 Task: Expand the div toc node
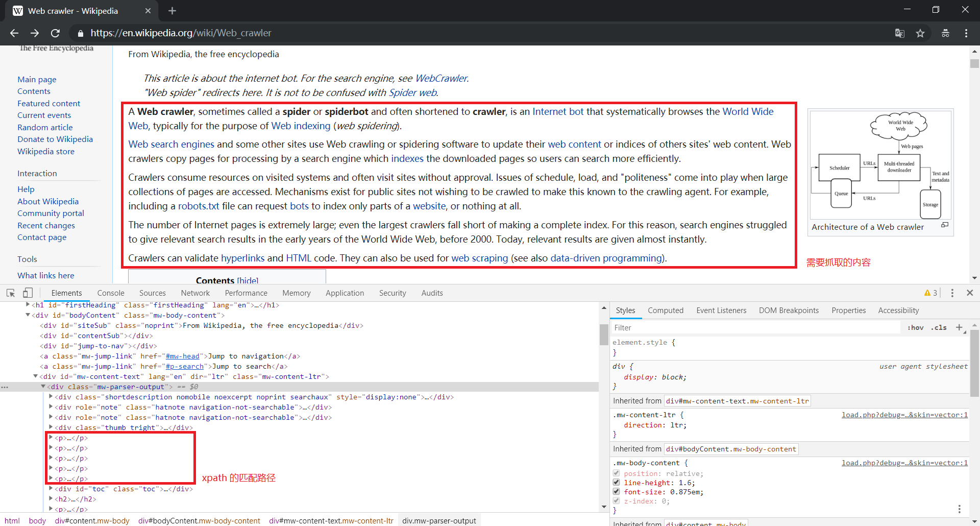51,489
